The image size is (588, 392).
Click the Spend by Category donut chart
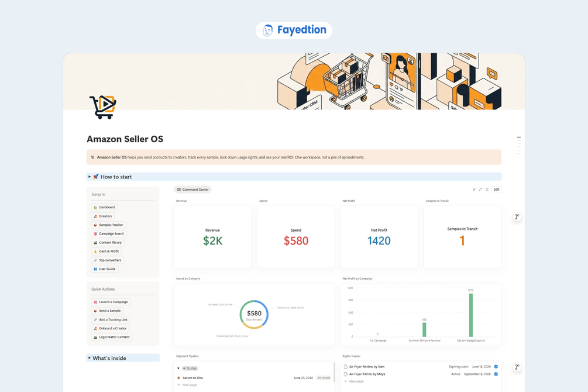(255, 314)
